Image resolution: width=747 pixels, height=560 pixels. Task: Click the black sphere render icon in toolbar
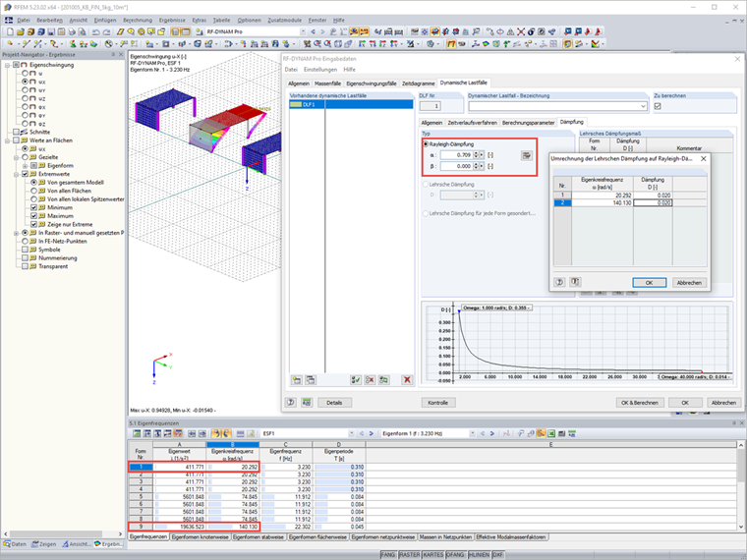(x=531, y=31)
